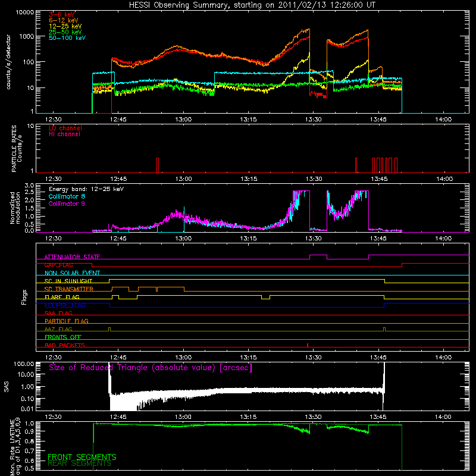Click the 12:30 time label below the SAS panel
Viewport: 476px width, 476px height.
(x=53, y=417)
